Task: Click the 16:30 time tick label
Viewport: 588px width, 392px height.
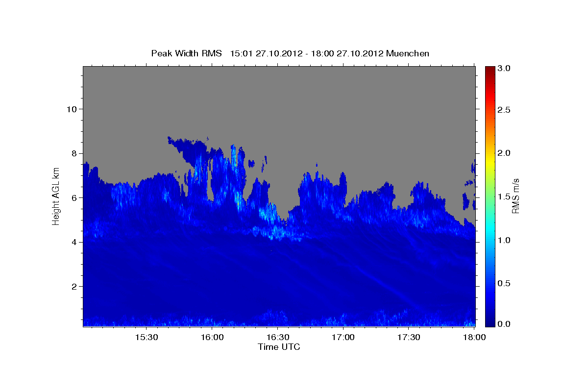Action: pos(277,337)
